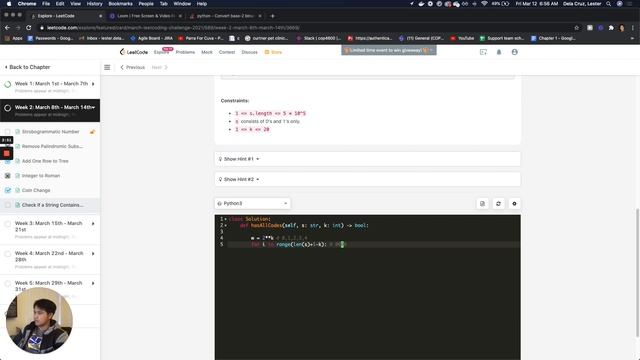Viewport: 640px width, 360px height.
Task: Reload the page in Chrome
Action: (x=29, y=28)
